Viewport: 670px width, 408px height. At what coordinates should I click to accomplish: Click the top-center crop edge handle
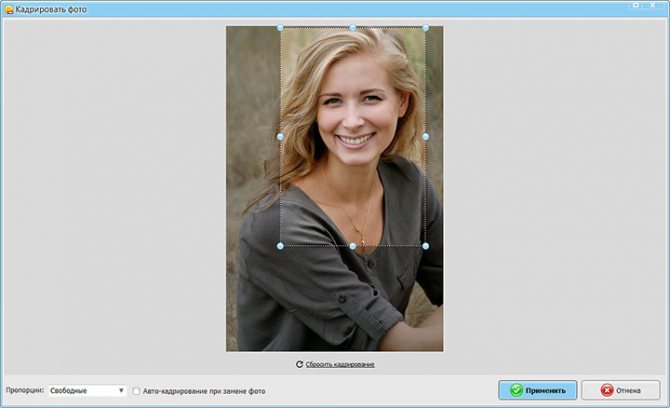tap(352, 28)
